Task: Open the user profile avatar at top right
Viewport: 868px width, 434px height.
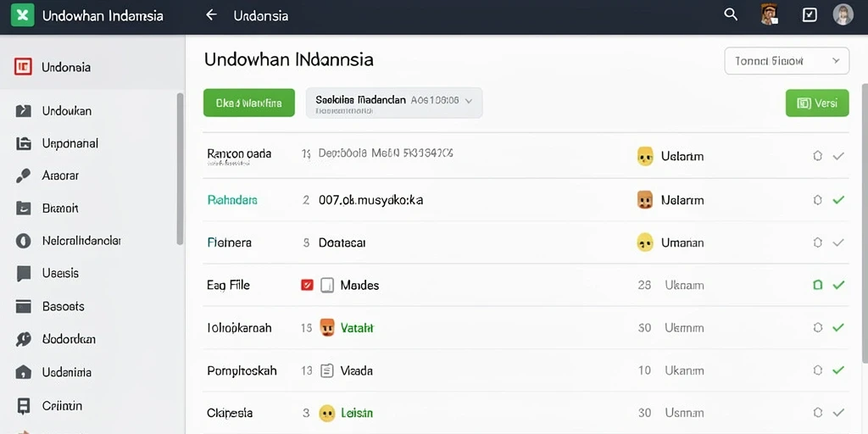Action: pos(843,15)
